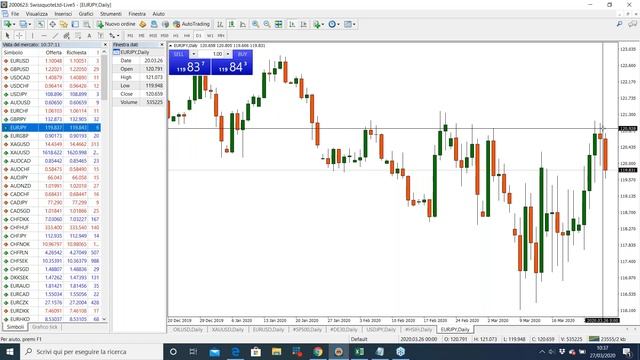Switch chart to bar chart icon
640x360 pixels.
220,24
